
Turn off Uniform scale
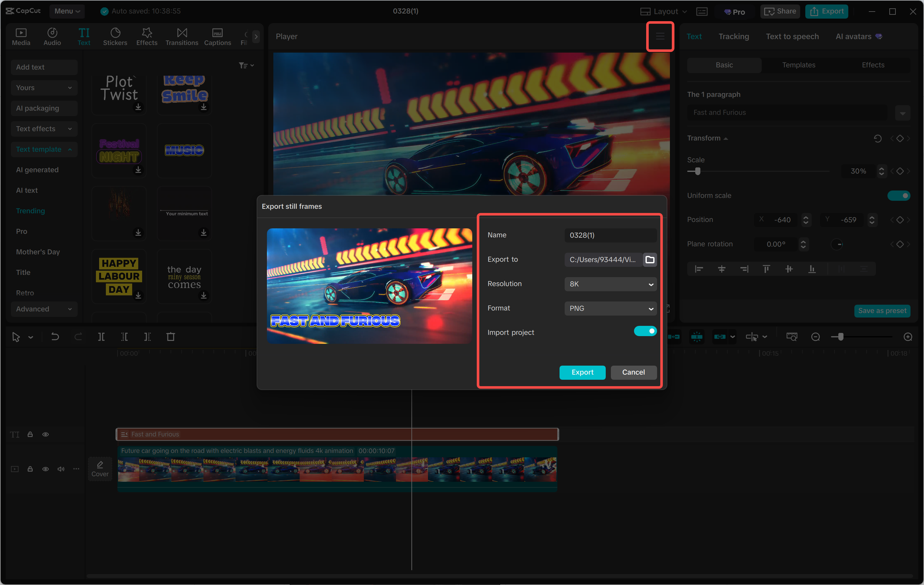tap(899, 195)
